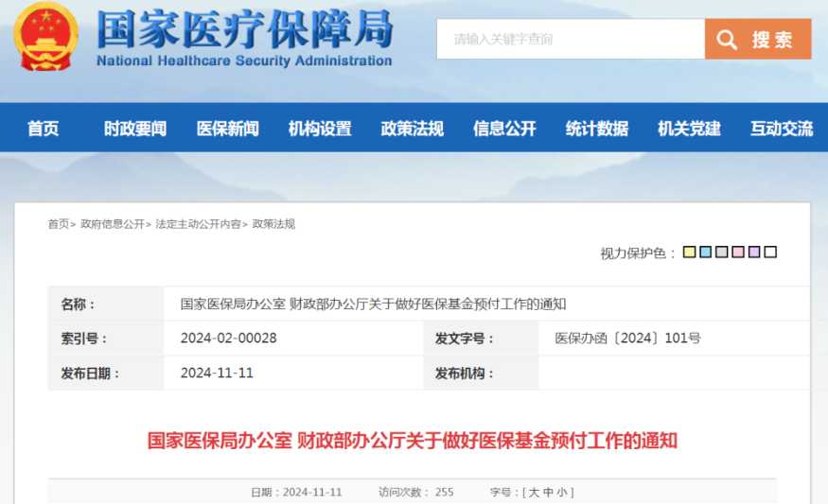828x504 pixels.
Task: Select the purple eye-protection color swatch
Action: point(754,252)
